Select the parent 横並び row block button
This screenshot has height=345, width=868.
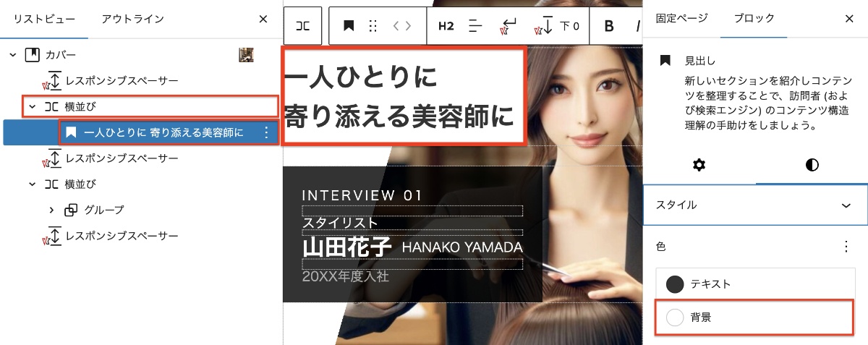coord(304,26)
